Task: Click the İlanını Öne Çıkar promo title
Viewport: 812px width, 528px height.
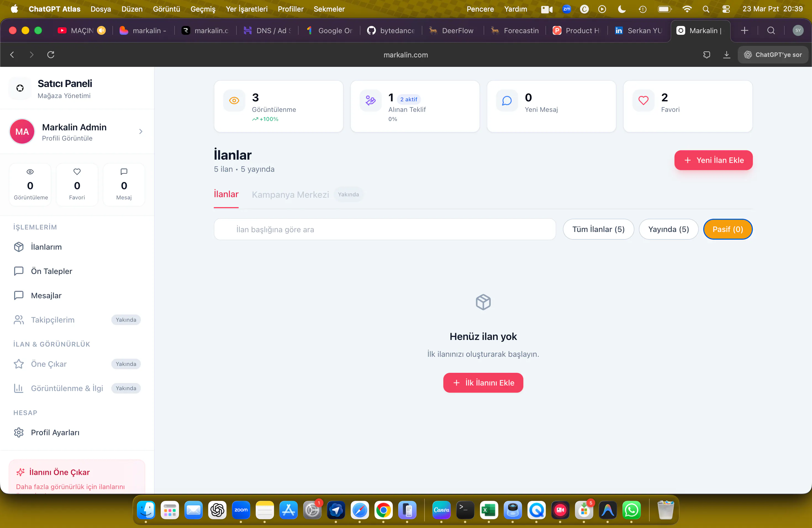Action: coord(59,472)
